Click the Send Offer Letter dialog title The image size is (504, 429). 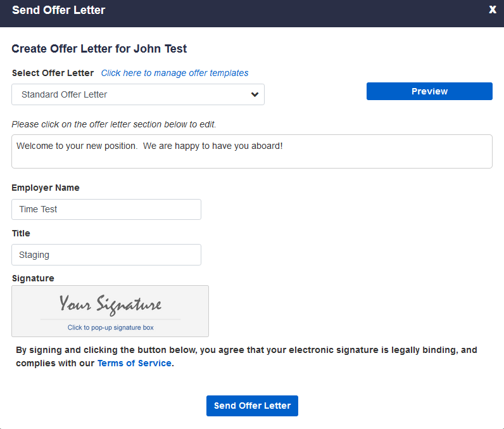pyautogui.click(x=59, y=10)
